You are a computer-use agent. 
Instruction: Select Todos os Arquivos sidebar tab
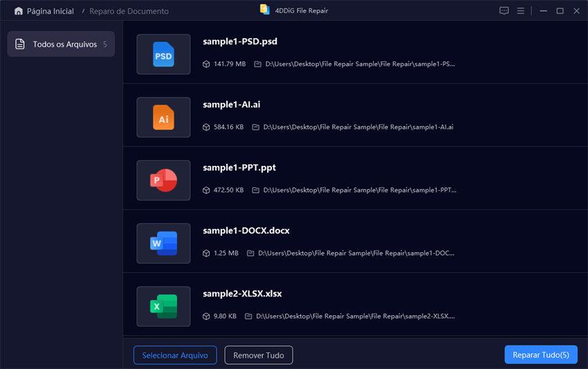tap(61, 44)
